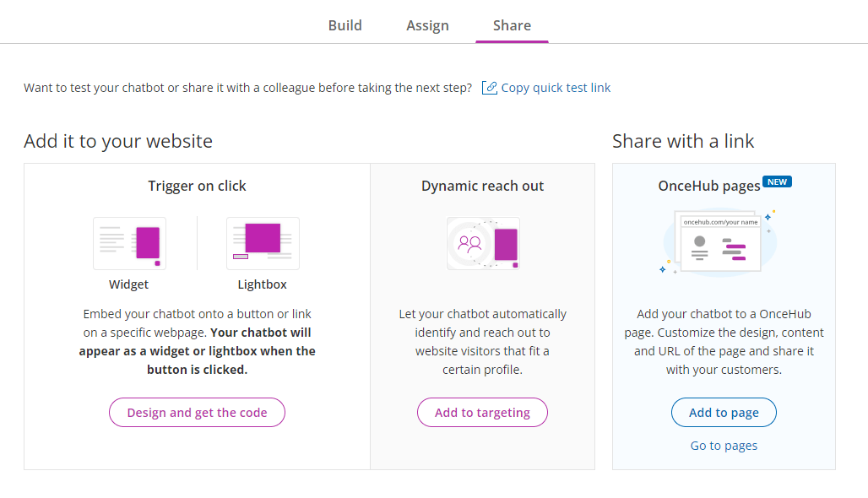This screenshot has height=498, width=868.
Task: Open the Assign tab
Action: [427, 25]
